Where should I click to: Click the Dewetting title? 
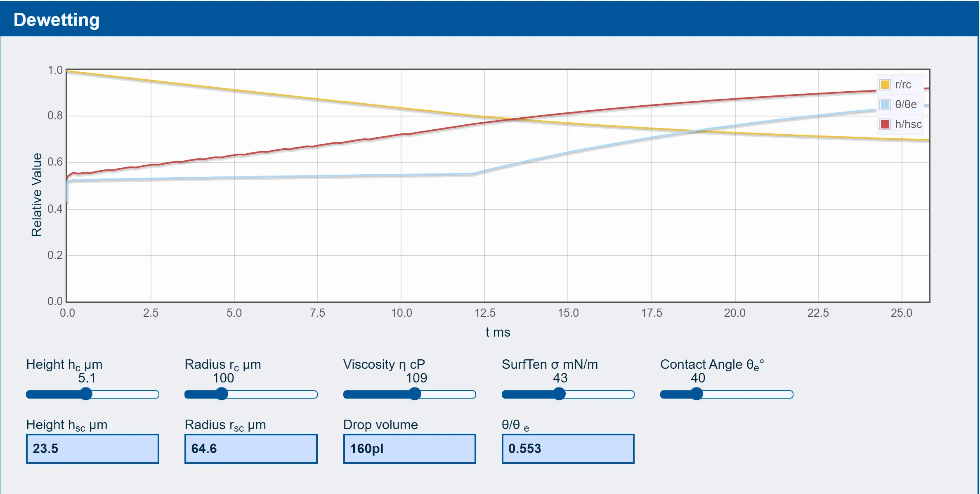coord(57,20)
